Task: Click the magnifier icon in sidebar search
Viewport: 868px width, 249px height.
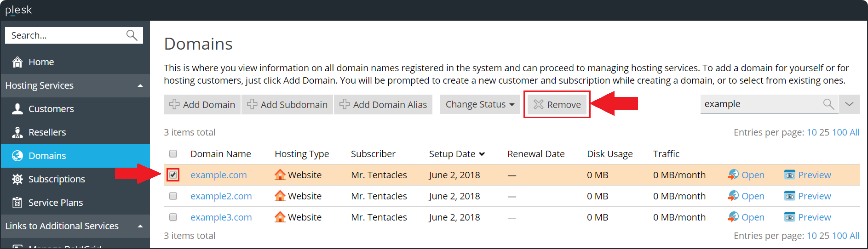Action: (132, 35)
